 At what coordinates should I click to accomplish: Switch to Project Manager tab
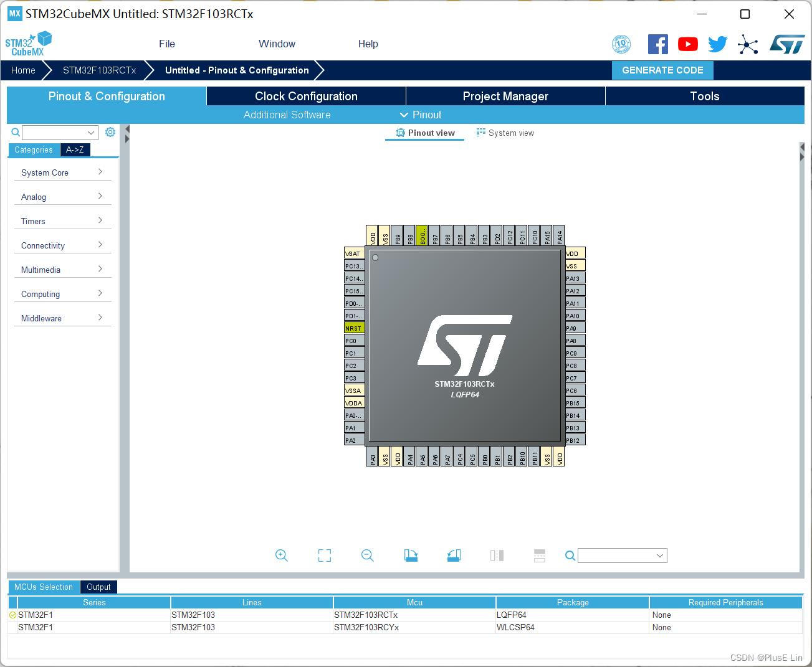[x=505, y=96]
